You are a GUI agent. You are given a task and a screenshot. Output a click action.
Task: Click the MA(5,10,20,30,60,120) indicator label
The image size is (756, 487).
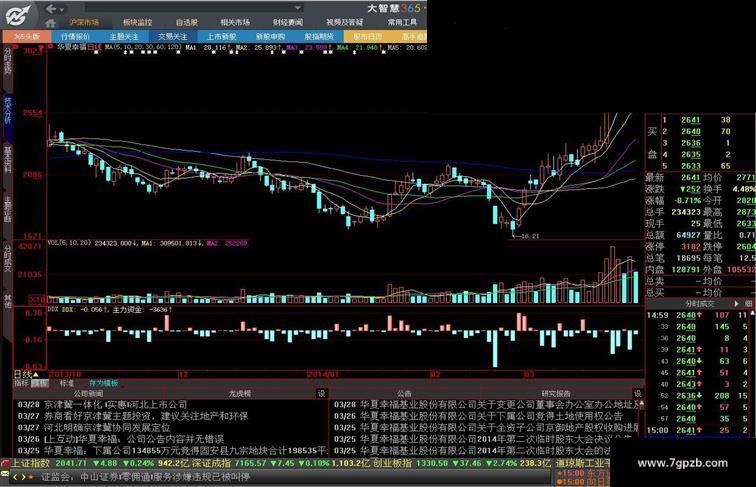tap(143, 47)
